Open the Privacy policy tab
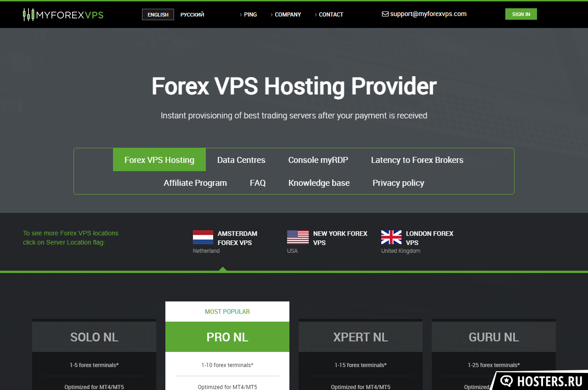 click(398, 183)
